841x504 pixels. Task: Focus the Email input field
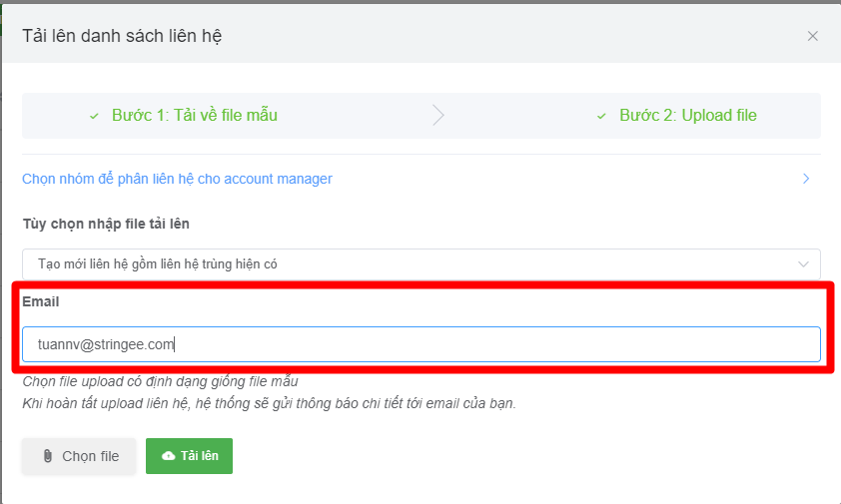[x=420, y=344]
